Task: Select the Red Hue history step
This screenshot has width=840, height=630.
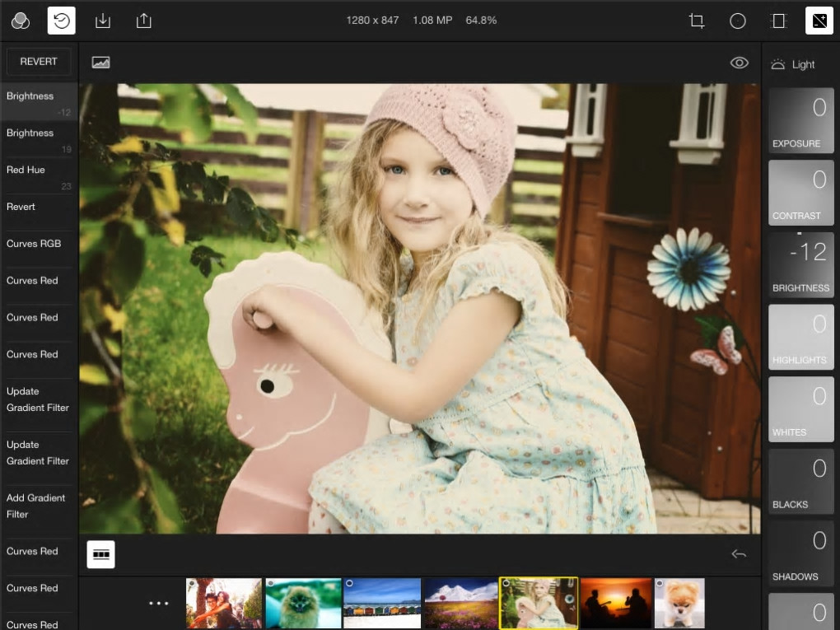Action: pyautogui.click(x=39, y=176)
